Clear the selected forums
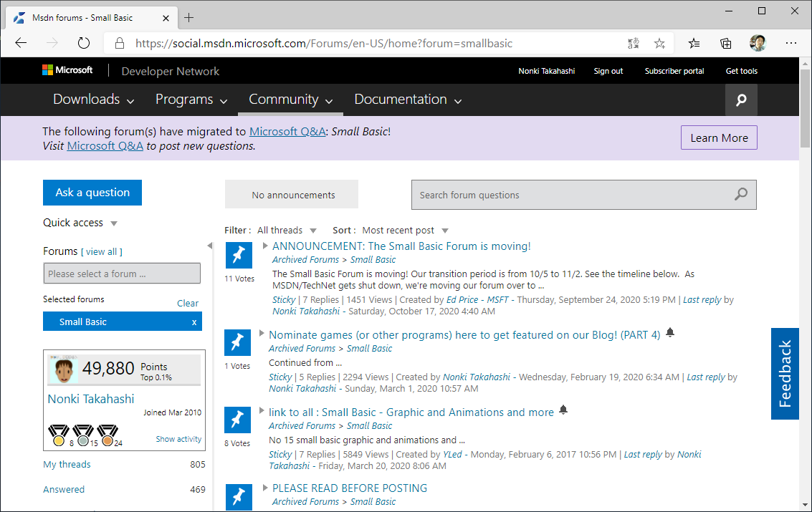812x512 pixels. click(x=187, y=303)
